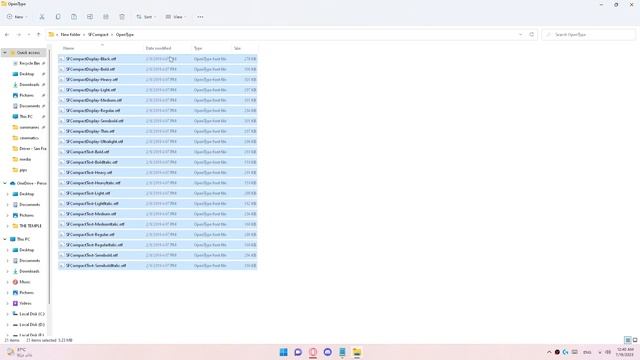
Task: Sort by the Size column header
Action: click(245, 48)
